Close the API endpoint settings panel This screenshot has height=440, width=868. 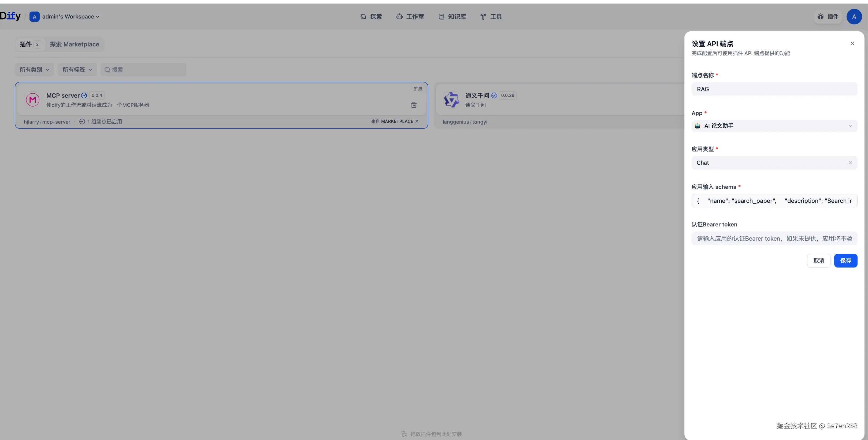click(x=852, y=43)
